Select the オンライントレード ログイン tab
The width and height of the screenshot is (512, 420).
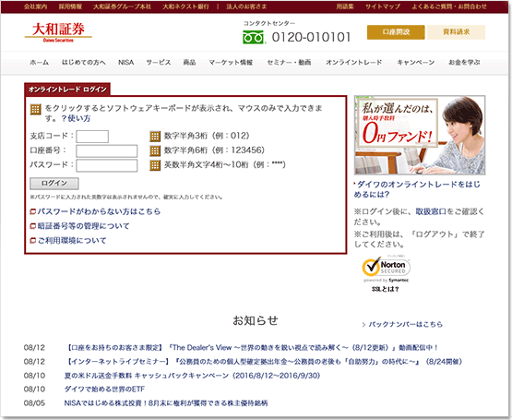click(x=67, y=90)
